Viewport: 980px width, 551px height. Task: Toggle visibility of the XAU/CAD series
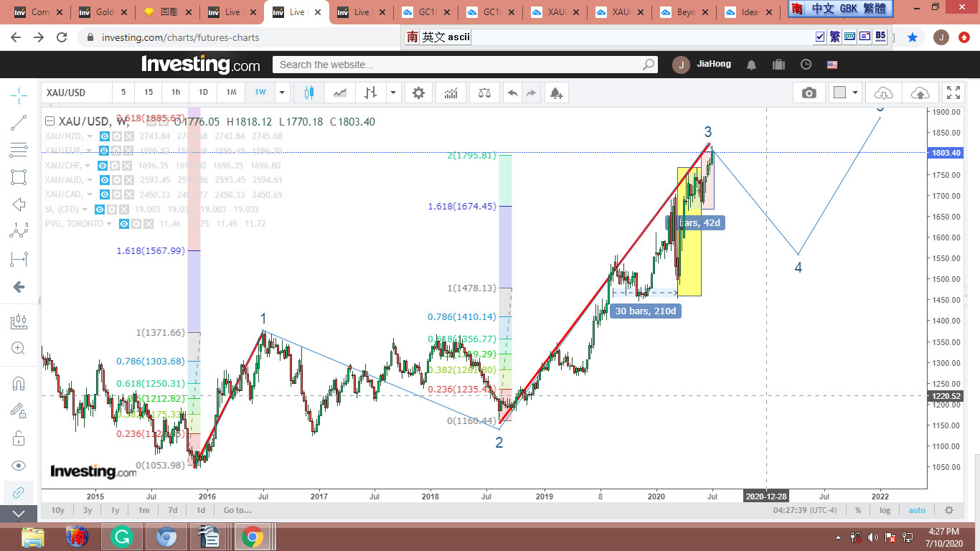coord(105,195)
